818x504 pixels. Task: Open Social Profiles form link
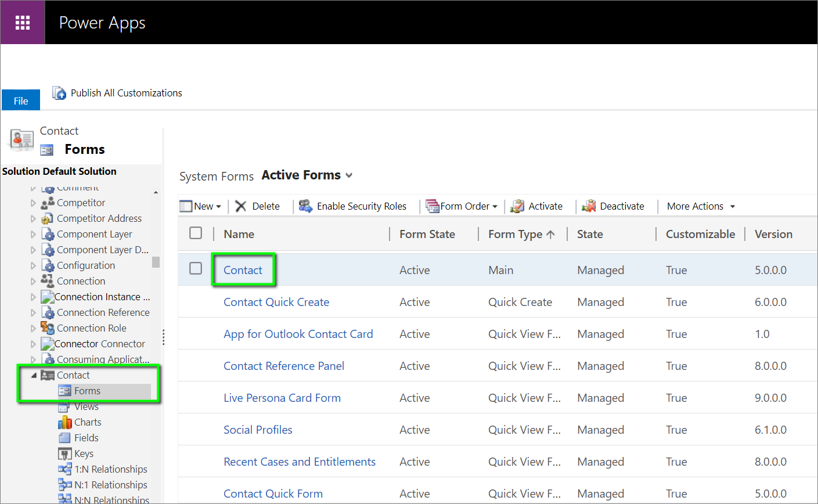click(x=258, y=430)
